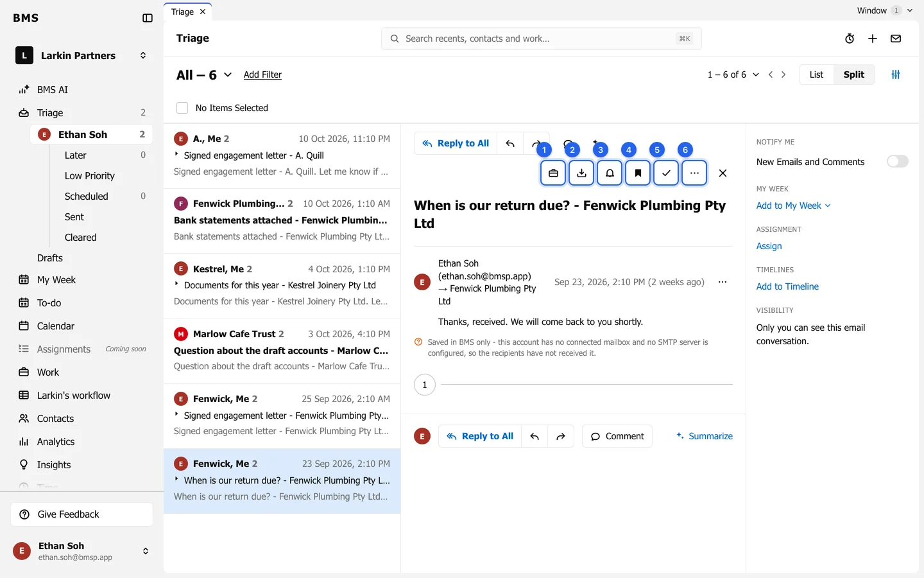Click Add to Timeline
This screenshot has height=578, width=924.
click(x=787, y=286)
